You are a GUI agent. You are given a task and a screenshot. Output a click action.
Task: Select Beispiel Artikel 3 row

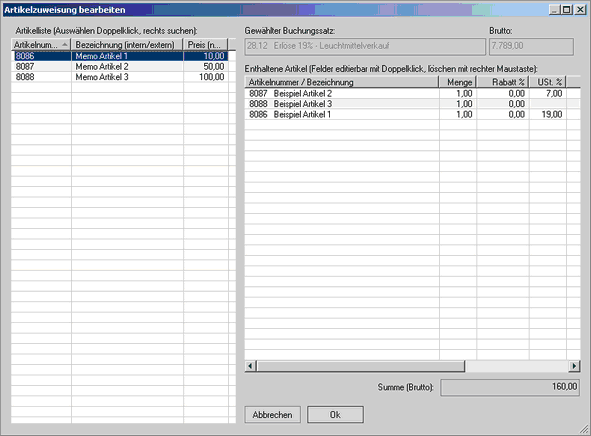point(412,104)
